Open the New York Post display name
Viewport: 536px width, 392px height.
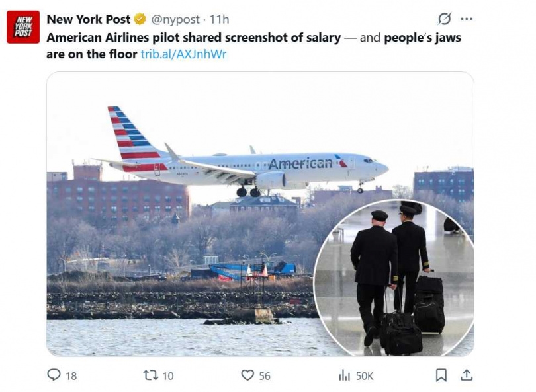tap(89, 19)
